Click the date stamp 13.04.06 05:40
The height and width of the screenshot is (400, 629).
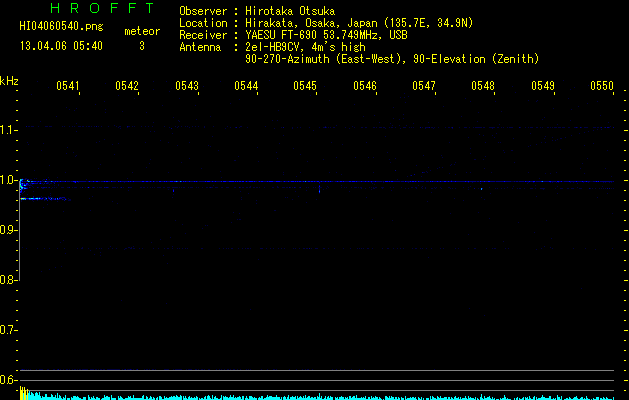pos(61,46)
